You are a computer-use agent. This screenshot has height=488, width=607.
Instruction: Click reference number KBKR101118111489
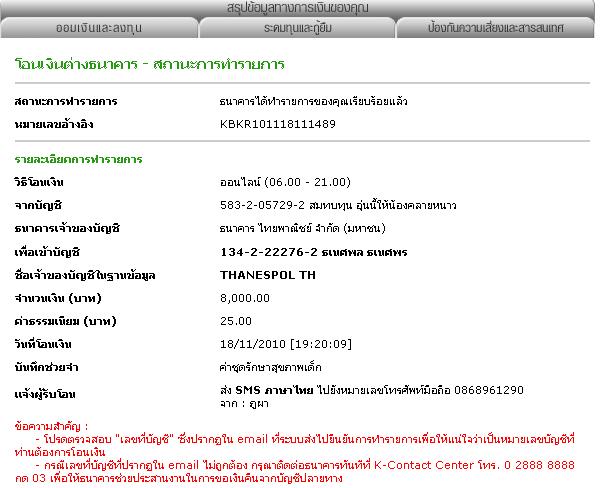pos(277,124)
